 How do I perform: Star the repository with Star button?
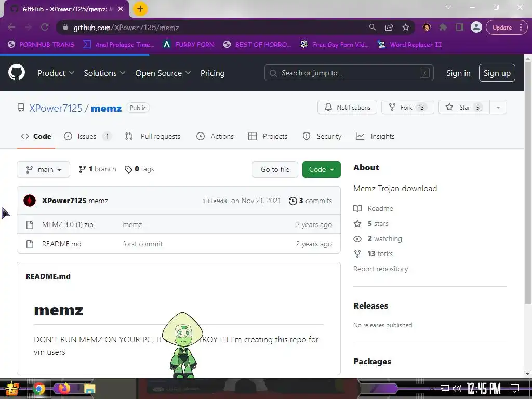tap(464, 107)
